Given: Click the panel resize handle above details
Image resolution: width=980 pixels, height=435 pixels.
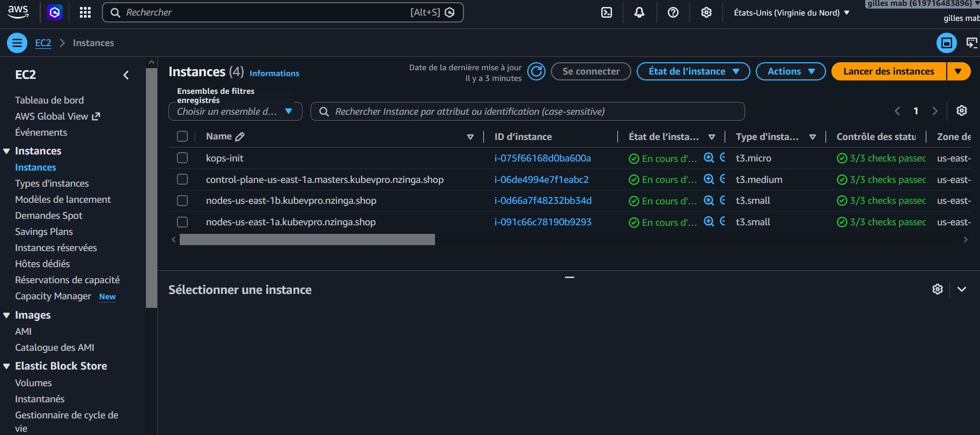Looking at the screenshot, I should click(570, 277).
